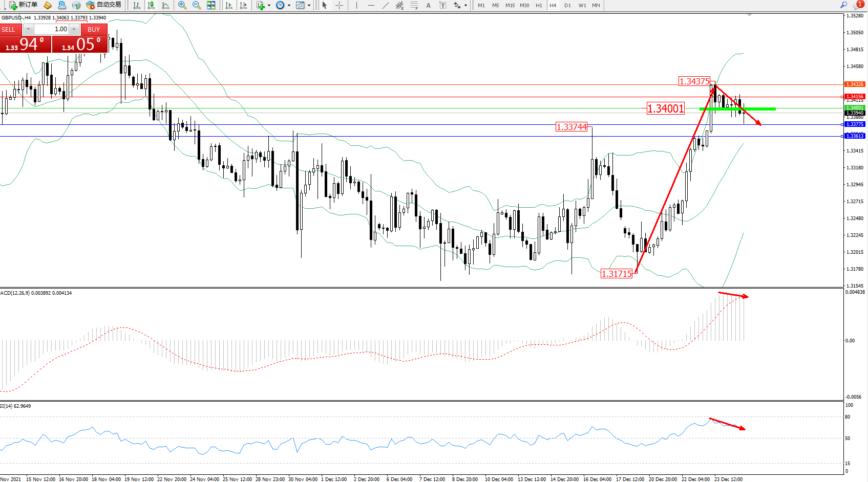
Task: Select the Fibonacci retracement tool
Action: click(x=414, y=5)
